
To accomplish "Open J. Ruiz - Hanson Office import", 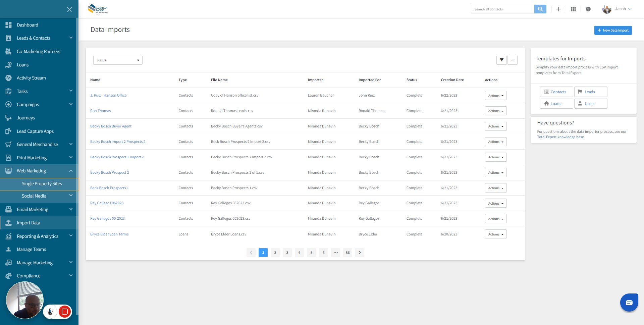I will [x=108, y=95].
